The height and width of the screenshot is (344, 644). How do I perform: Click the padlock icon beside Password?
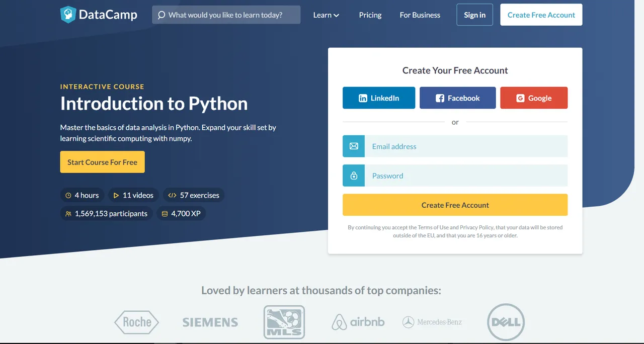[354, 176]
